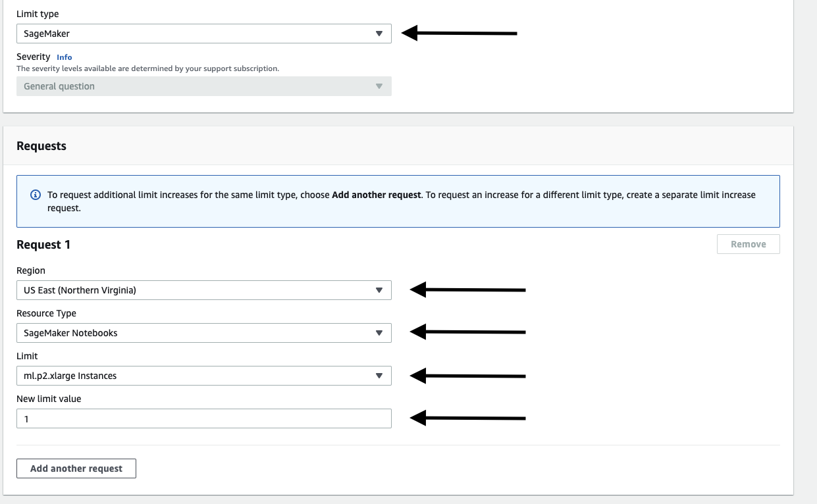Viewport: 817px width, 504px height.
Task: Open the Resource Type dropdown for SageMaker Notebooks
Action: tap(198, 333)
